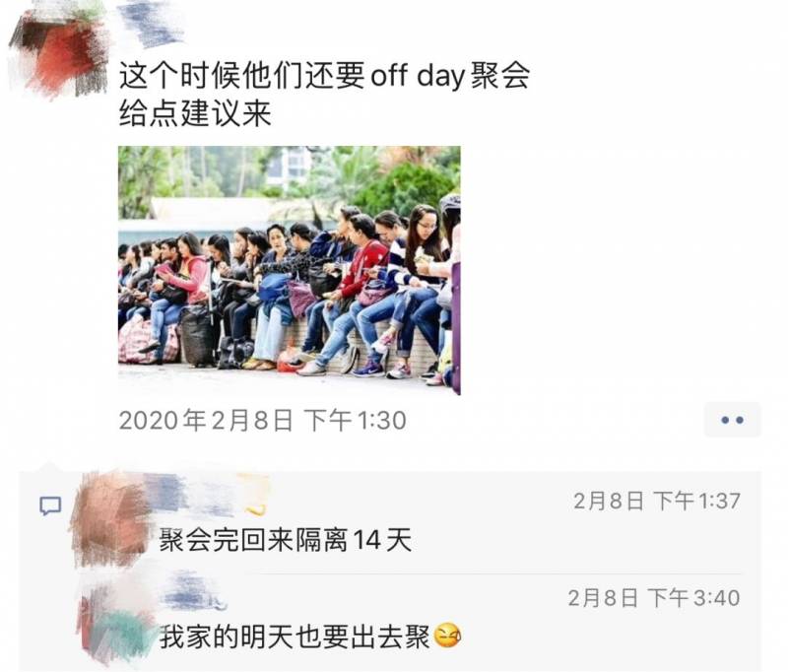
Task: Tap the first commenter's blurred avatar
Action: click(x=111, y=517)
